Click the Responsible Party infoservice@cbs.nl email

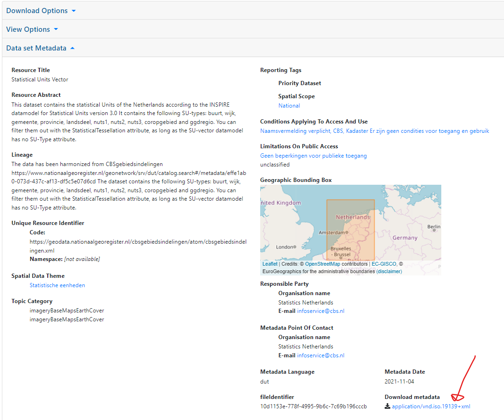pyautogui.click(x=321, y=311)
